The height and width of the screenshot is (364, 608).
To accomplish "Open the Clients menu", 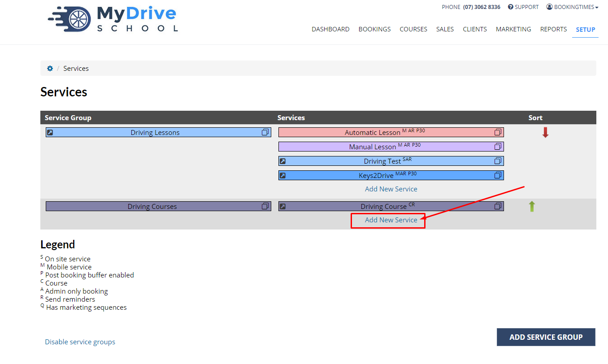I will (475, 29).
